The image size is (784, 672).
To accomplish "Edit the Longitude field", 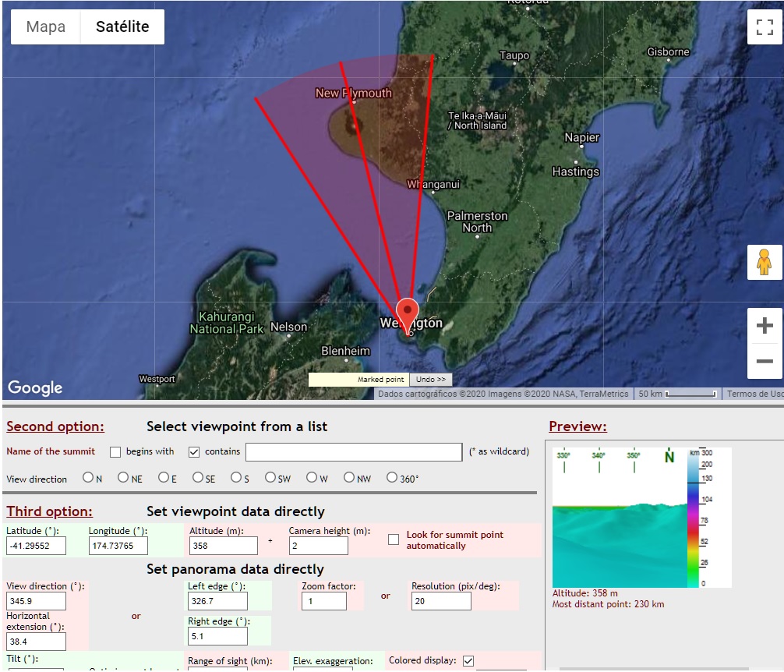I will point(118,546).
